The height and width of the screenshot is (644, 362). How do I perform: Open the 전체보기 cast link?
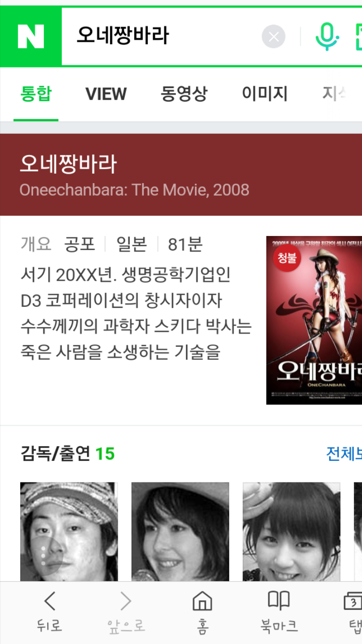click(344, 453)
